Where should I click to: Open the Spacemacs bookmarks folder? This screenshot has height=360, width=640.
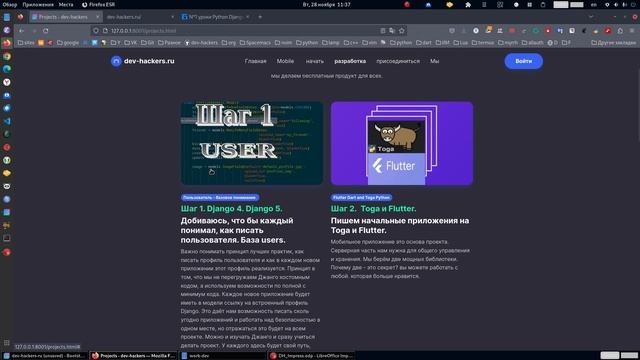click(255, 42)
